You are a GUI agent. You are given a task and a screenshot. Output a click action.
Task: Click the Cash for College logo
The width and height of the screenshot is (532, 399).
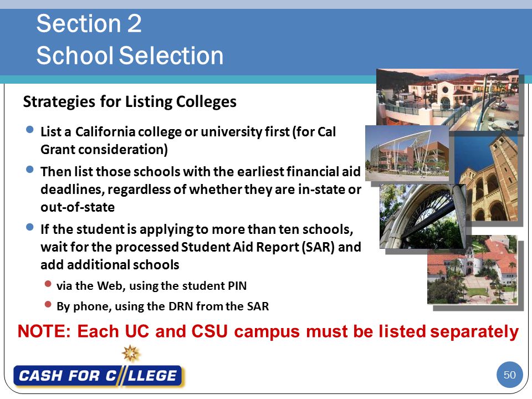point(99,375)
